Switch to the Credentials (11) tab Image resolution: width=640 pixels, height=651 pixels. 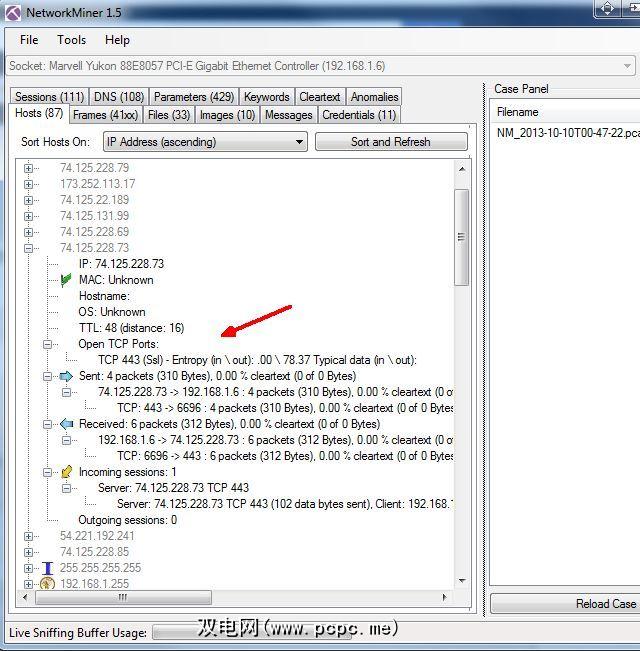[x=359, y=115]
